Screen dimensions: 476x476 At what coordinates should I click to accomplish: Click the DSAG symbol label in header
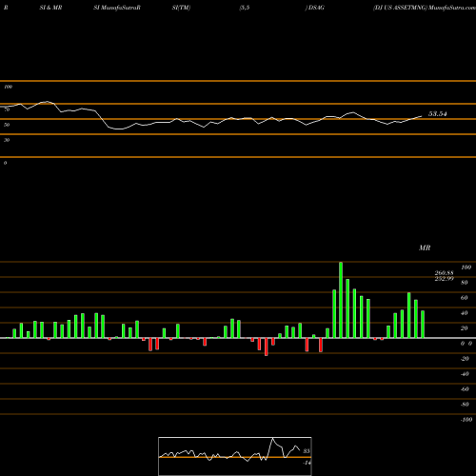point(316,8)
